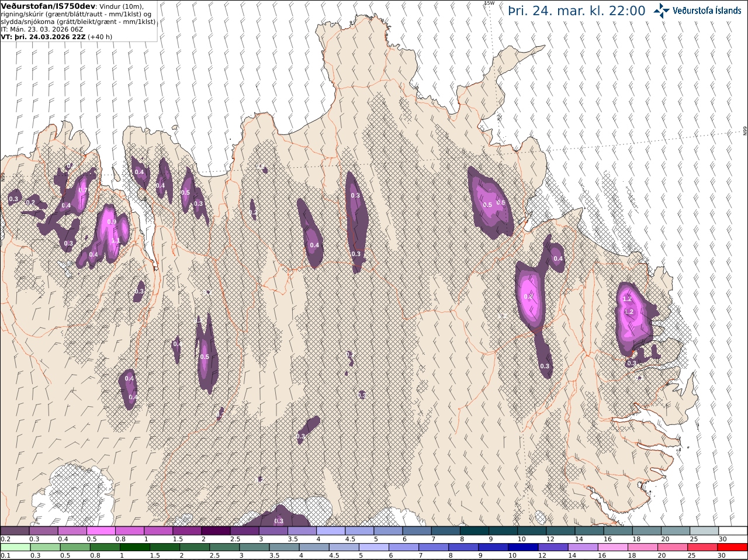
Task: Click the 0.9 snowfall label on the map
Action: (112, 222)
